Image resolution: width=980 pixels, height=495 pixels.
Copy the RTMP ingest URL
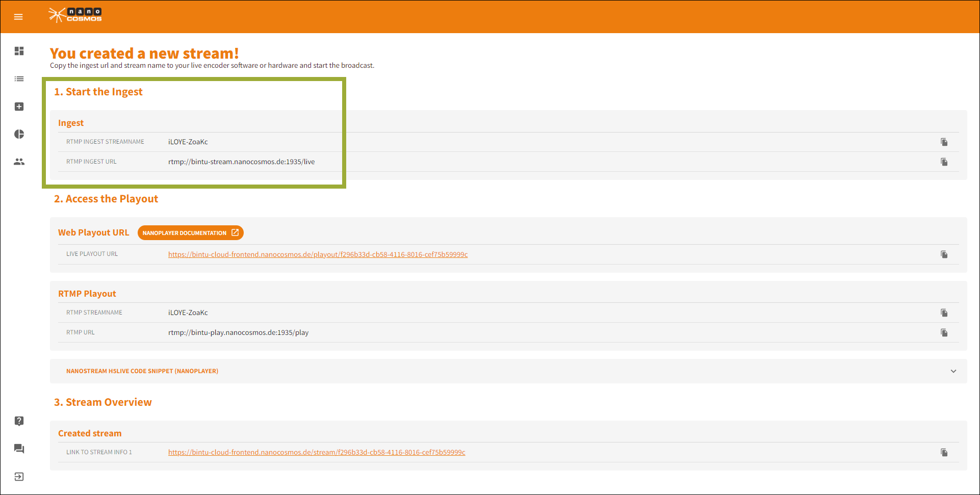(x=944, y=162)
